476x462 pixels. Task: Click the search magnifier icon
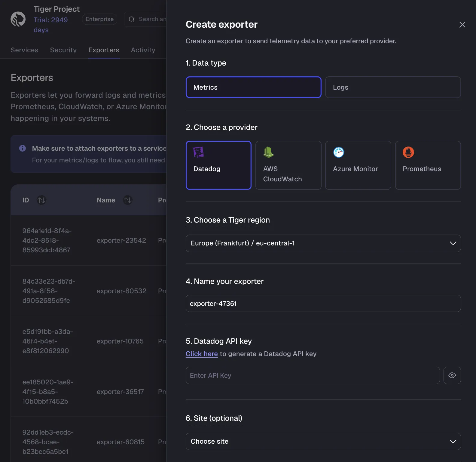(x=132, y=19)
